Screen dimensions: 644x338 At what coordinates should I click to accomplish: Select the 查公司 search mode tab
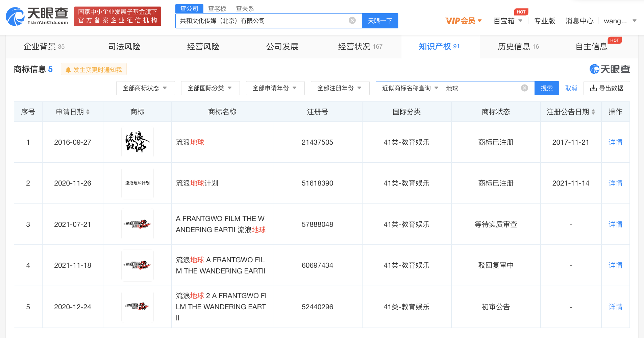coord(189,9)
